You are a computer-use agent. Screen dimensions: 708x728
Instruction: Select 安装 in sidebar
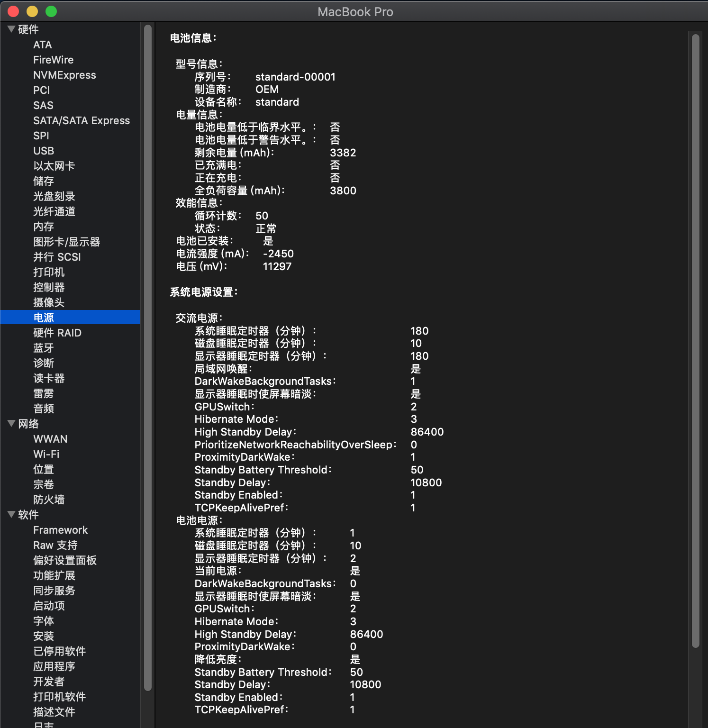(x=44, y=636)
